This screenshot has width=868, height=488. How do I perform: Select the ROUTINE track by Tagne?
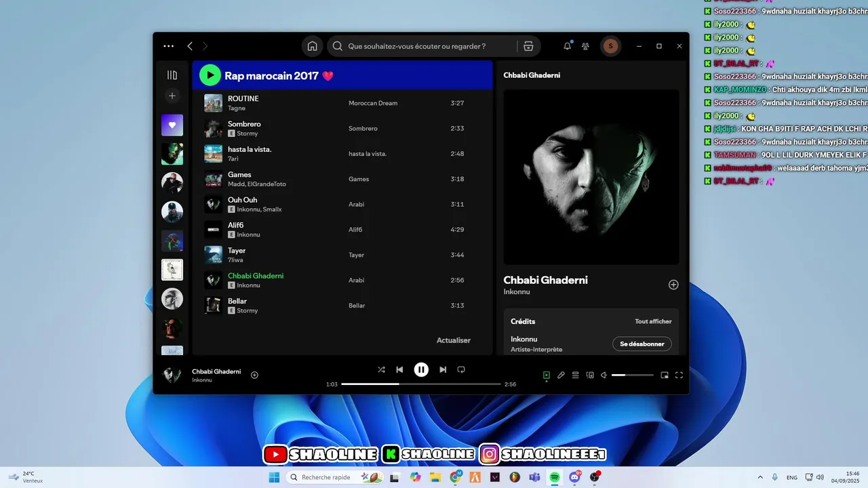click(342, 103)
